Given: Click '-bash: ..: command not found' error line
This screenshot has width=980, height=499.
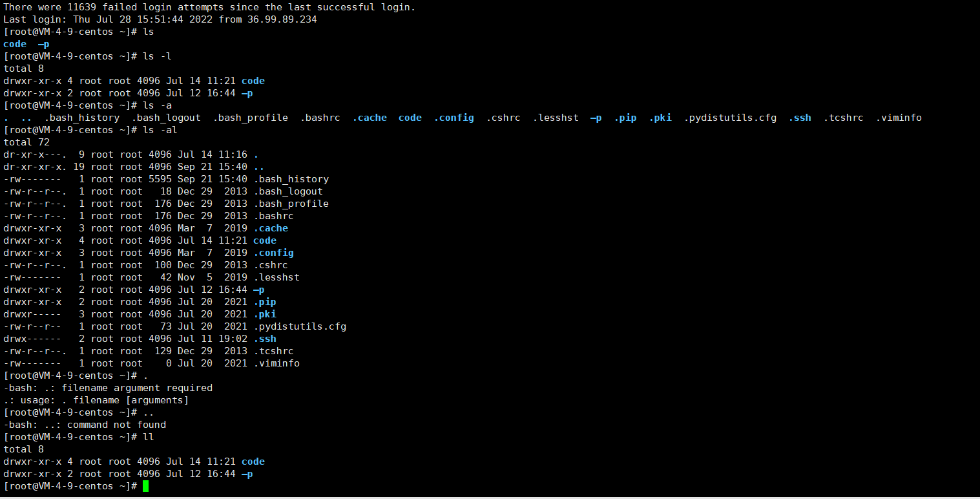Looking at the screenshot, I should coord(85,425).
